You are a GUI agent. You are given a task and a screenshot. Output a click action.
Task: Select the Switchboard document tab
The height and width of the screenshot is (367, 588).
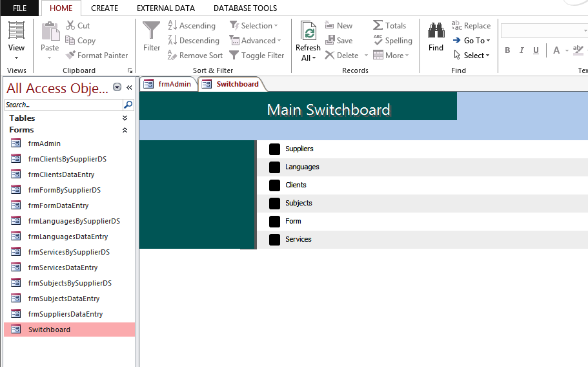pos(232,84)
